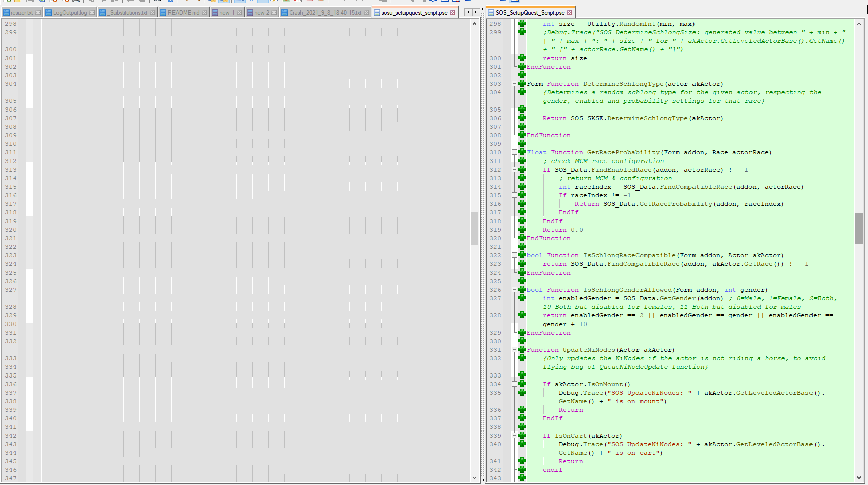This screenshot has width=868, height=485.
Task: Open the Crash_2021_9_8_18-40-15.txt tab
Action: click(325, 13)
